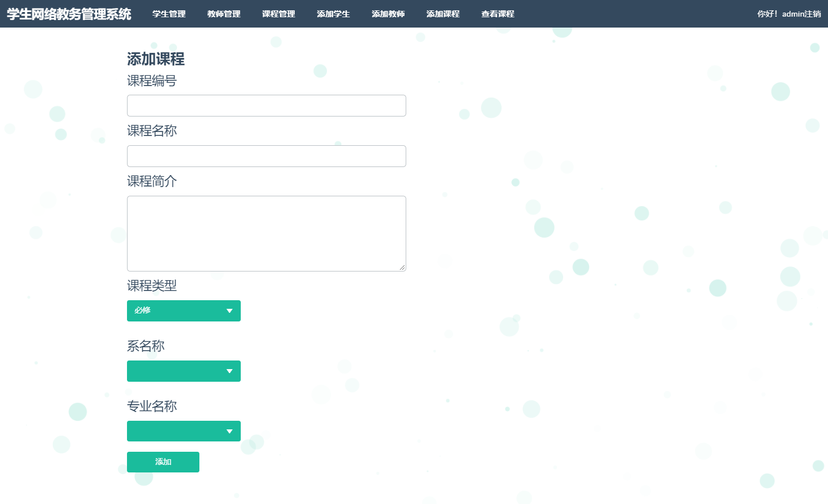Open the 专业名称 select box
The image size is (828, 504).
pos(184,431)
